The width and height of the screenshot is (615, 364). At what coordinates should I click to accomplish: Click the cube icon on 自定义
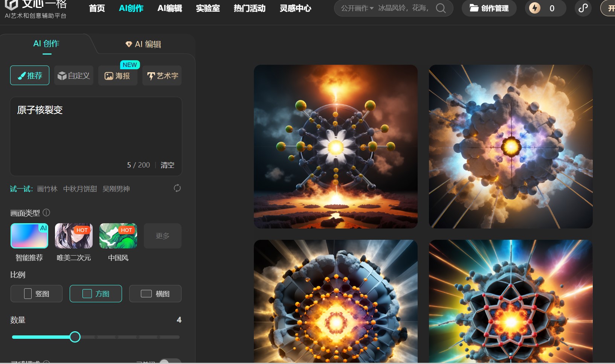(62, 76)
